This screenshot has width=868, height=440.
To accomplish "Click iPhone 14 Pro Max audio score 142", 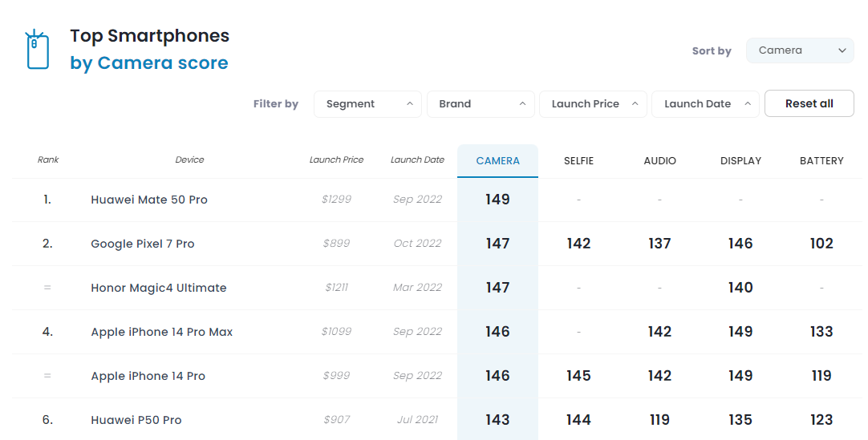I will 660,333.
